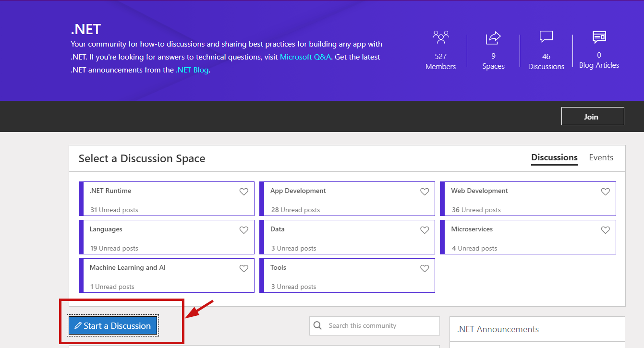644x348 pixels.
Task: Toggle heart on Languages space
Action: click(x=244, y=230)
